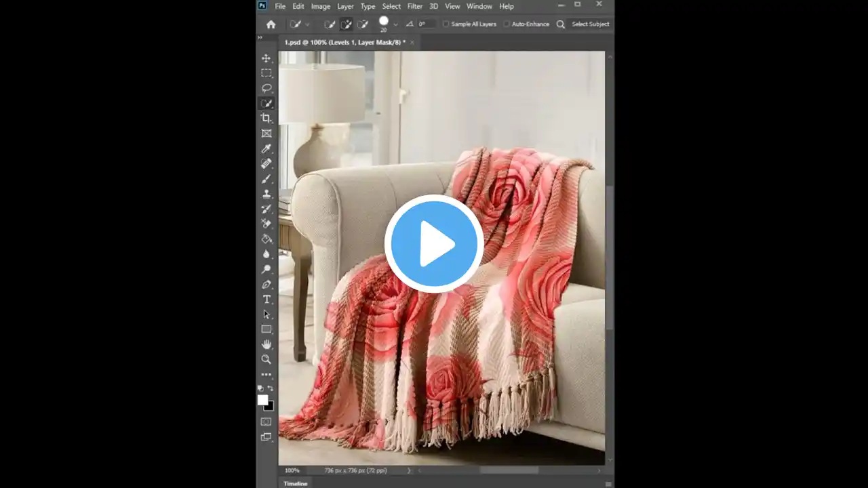Image resolution: width=868 pixels, height=488 pixels.
Task: Choose Subtract from Selection mode
Action: coord(363,24)
